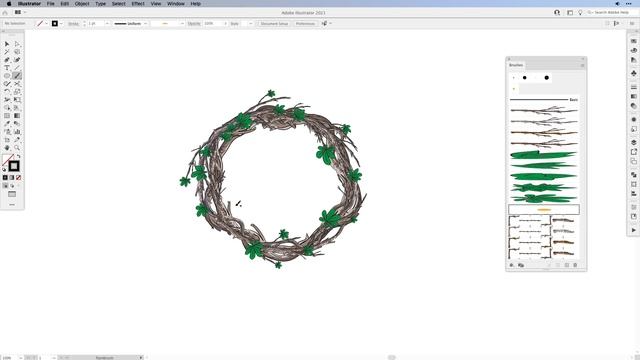Select the Selection tool arrow
The image size is (640, 360).
[x=7, y=44]
